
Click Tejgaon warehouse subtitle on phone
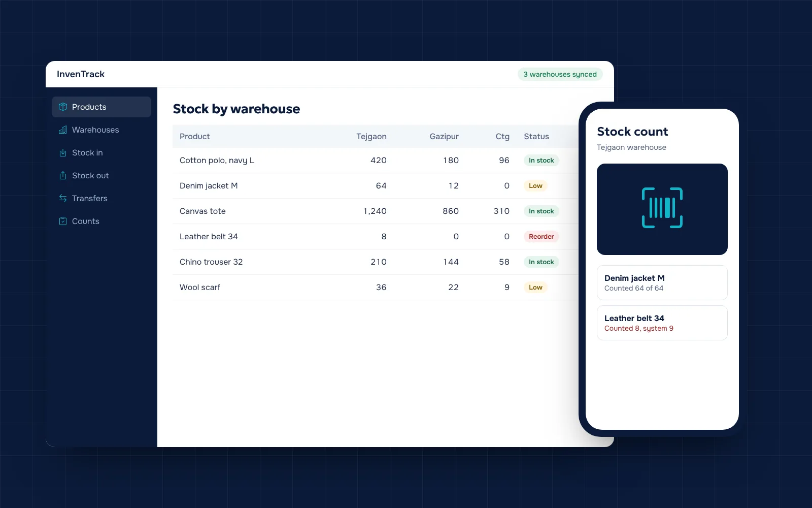click(x=631, y=147)
